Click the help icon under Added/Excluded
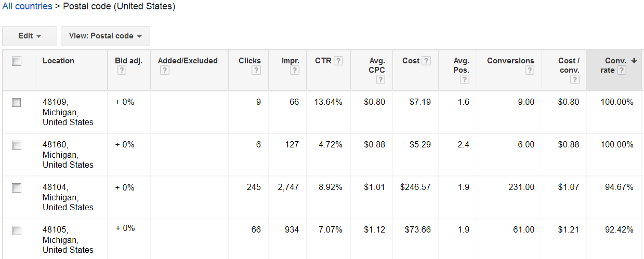Viewport: 644px width, 259px height. pos(164,70)
